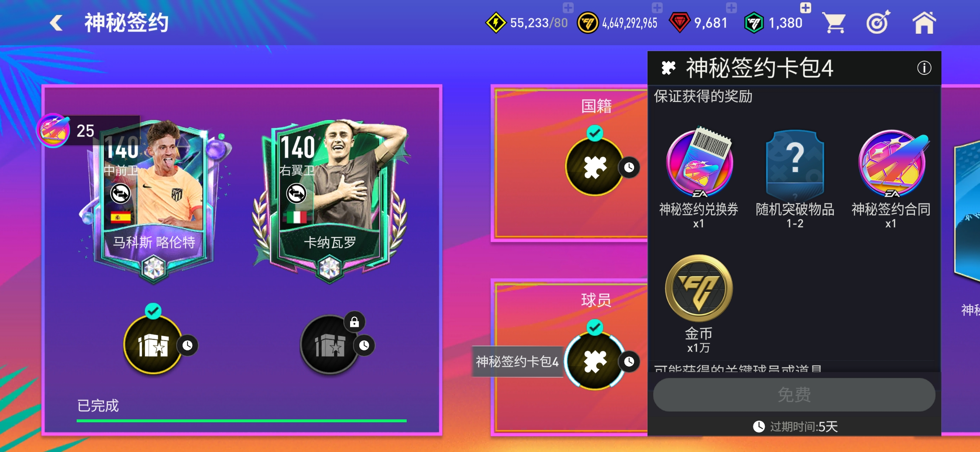Add red gems with plus icon

[x=731, y=8]
